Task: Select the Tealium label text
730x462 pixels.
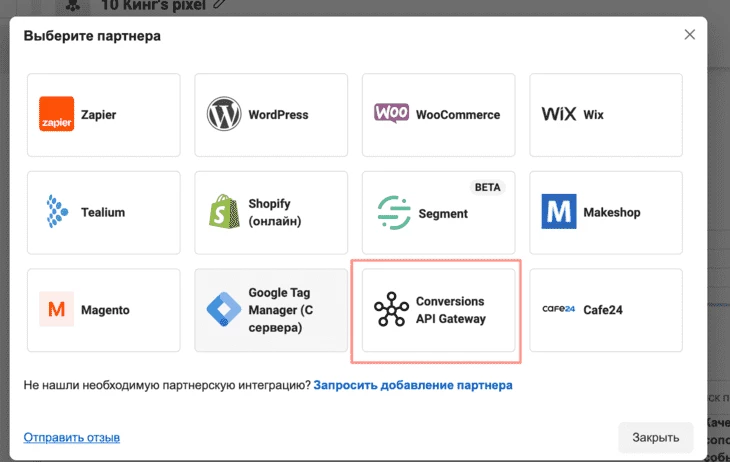Action: [103, 212]
